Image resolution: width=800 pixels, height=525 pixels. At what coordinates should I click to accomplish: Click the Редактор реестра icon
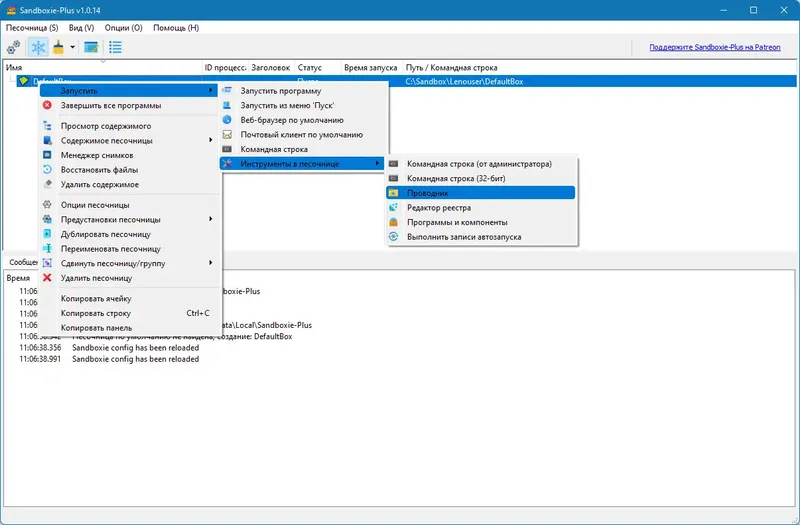point(393,208)
